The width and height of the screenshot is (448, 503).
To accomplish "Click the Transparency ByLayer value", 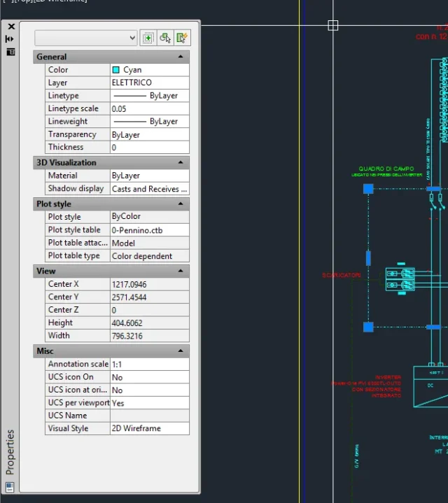I will (150, 134).
